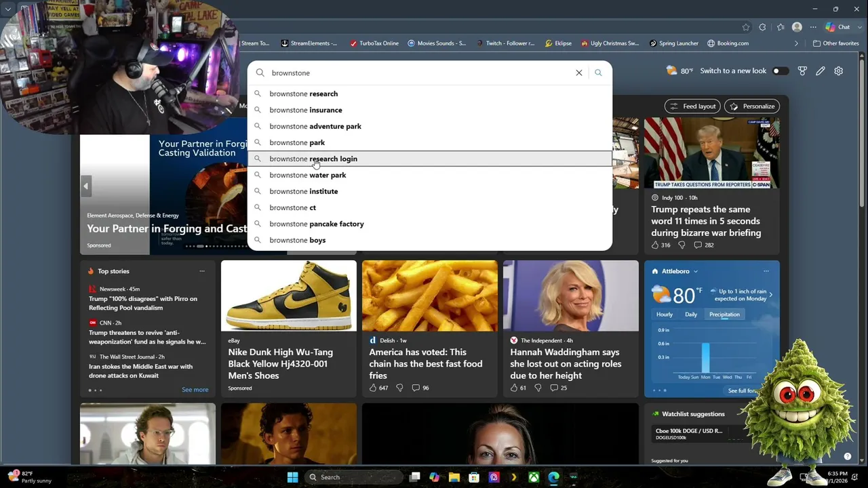Open the feed settings gear icon
The height and width of the screenshot is (488, 868).
pos(839,70)
